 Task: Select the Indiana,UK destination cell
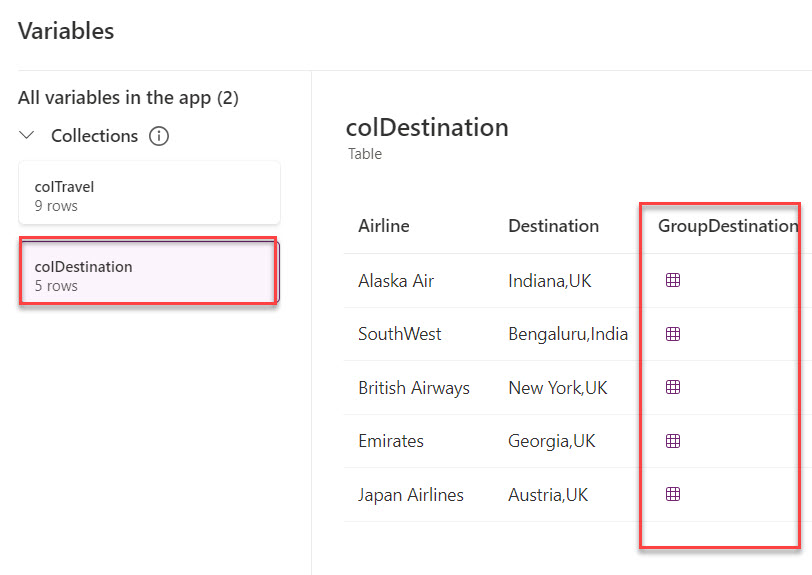click(x=549, y=281)
